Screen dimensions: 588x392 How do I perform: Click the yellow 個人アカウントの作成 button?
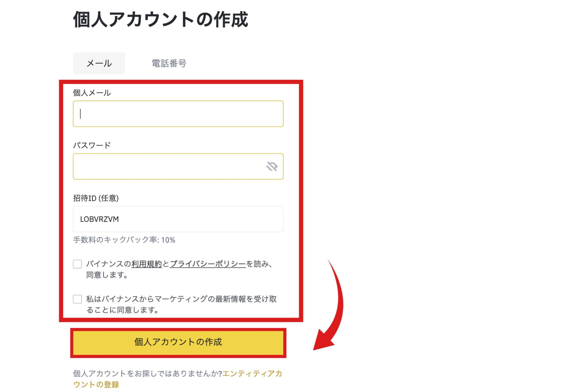coord(178,342)
